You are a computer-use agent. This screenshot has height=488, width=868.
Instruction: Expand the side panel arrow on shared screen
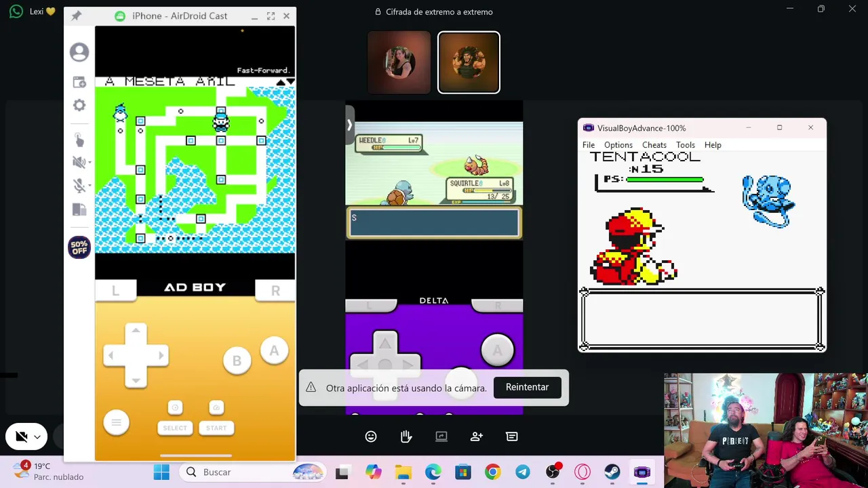(349, 125)
